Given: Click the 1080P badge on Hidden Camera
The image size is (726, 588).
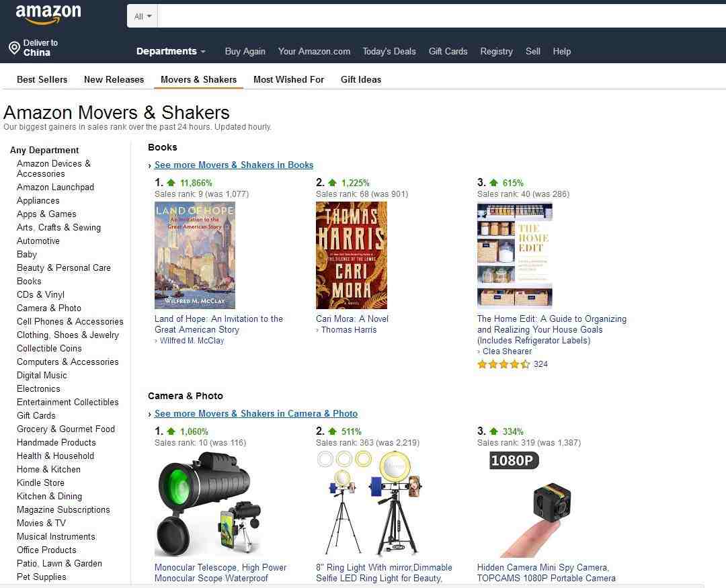Looking at the screenshot, I should pyautogui.click(x=514, y=460).
